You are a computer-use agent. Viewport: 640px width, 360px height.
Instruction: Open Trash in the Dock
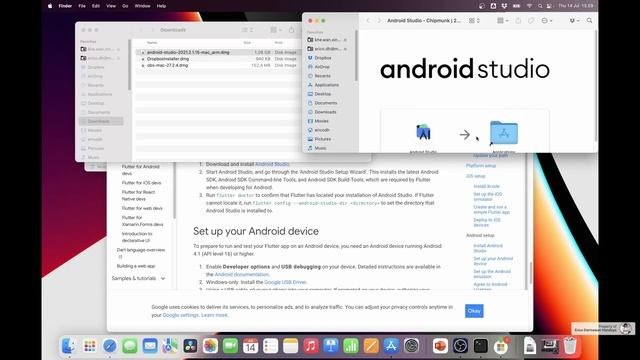point(570,346)
